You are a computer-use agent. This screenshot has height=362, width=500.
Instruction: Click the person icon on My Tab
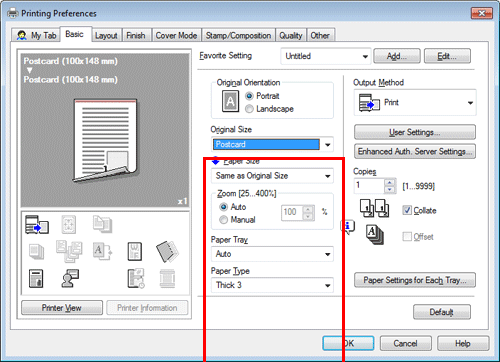pyautogui.click(x=22, y=35)
